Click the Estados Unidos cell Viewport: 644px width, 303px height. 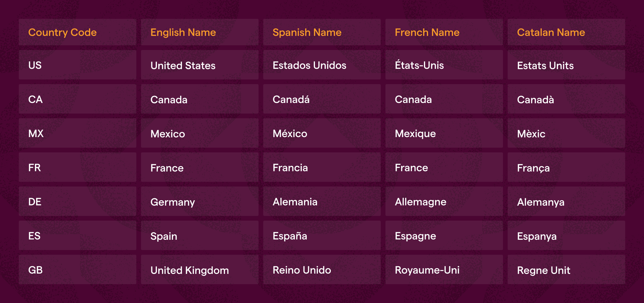[322, 65]
